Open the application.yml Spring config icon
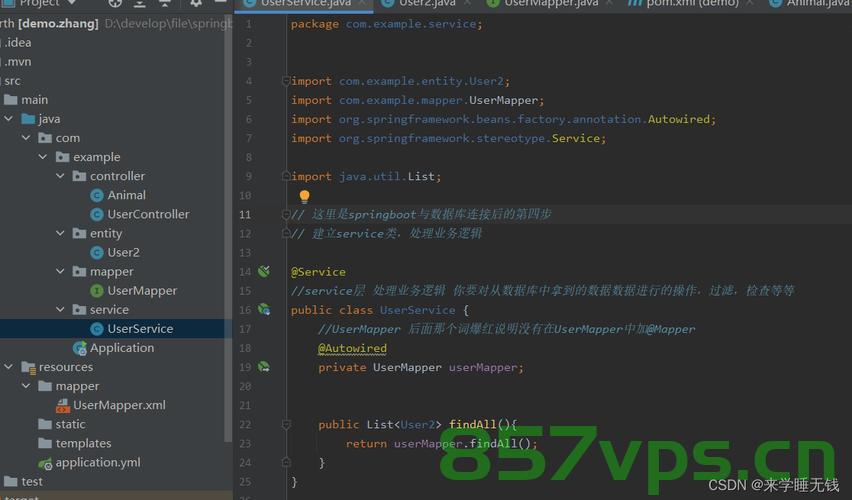This screenshot has width=852, height=500. pos(45,463)
